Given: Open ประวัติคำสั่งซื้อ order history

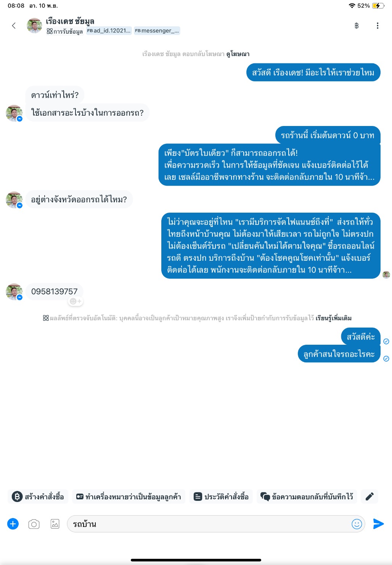Looking at the screenshot, I should click(x=221, y=497).
